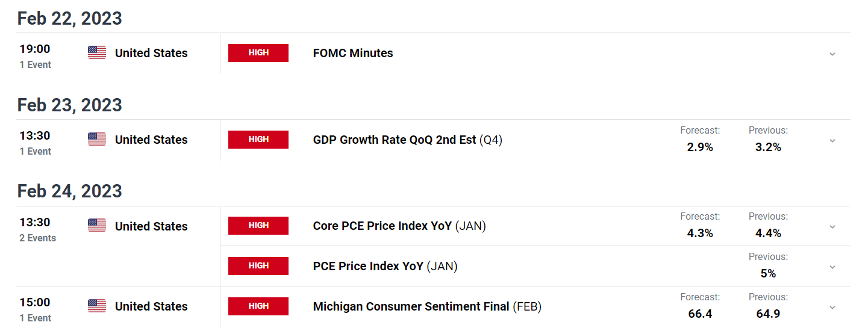Click the US flag in Michigan Sentiment row
Screen dimensions: 868x328
tap(97, 306)
